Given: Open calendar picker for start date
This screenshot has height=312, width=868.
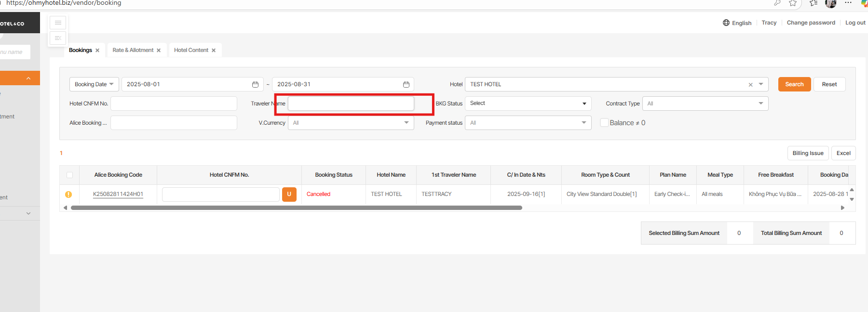Looking at the screenshot, I should (255, 84).
